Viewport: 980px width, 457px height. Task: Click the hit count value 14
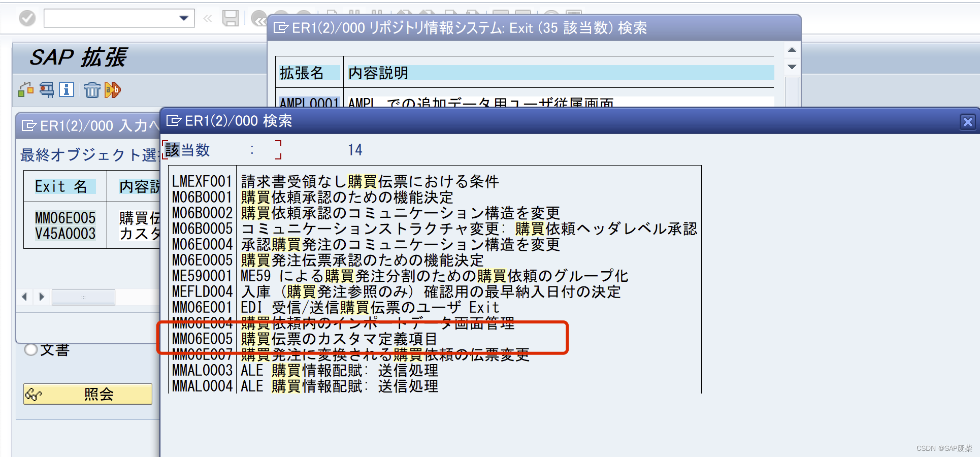point(355,150)
